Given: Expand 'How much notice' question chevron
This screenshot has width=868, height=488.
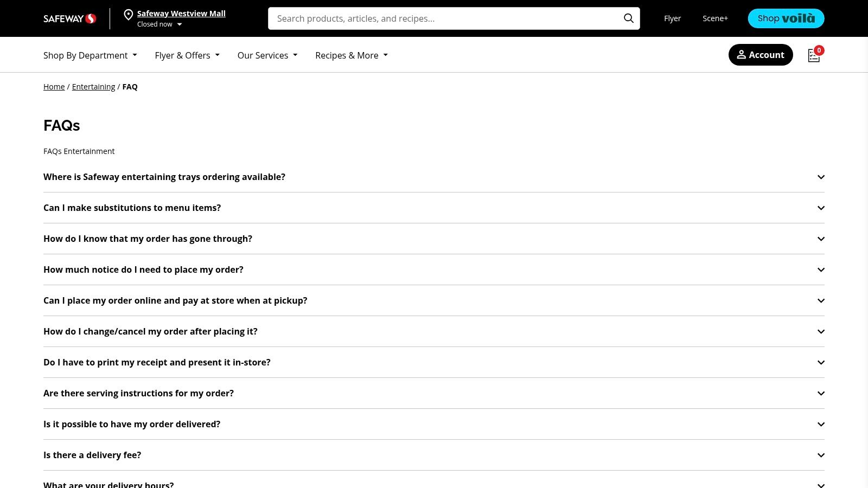Looking at the screenshot, I should pos(821,270).
